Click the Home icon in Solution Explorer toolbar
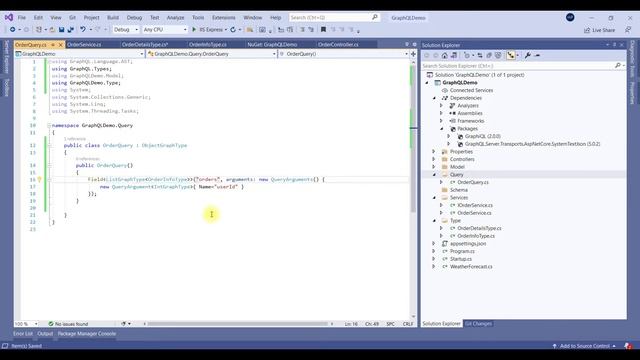Image resolution: width=640 pixels, height=360 pixels. coord(444,56)
